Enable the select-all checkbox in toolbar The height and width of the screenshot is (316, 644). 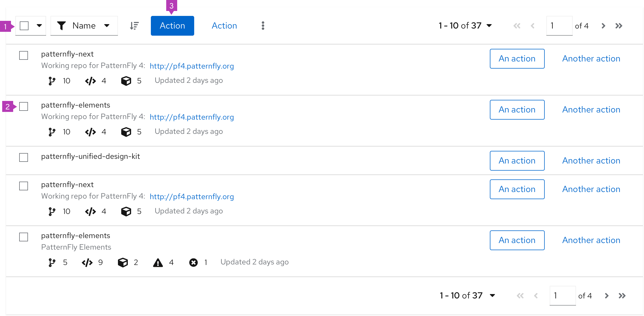(24, 26)
